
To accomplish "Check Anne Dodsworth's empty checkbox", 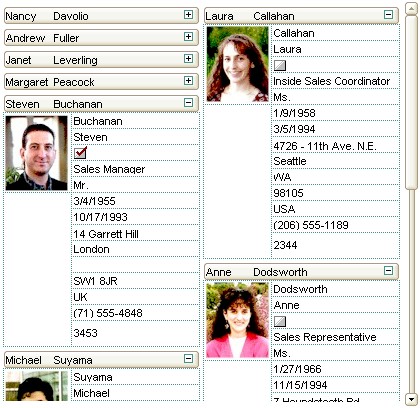I will [280, 321].
